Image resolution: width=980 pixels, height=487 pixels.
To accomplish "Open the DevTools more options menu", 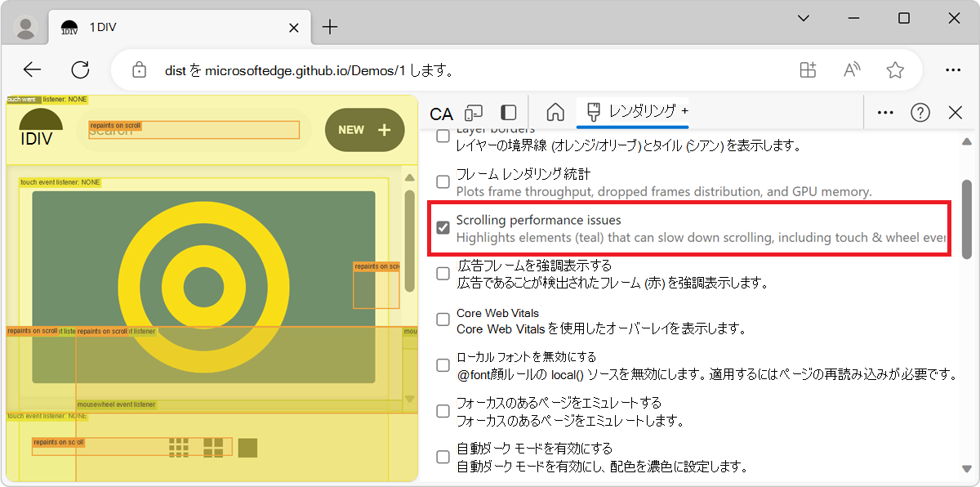I will tap(884, 112).
